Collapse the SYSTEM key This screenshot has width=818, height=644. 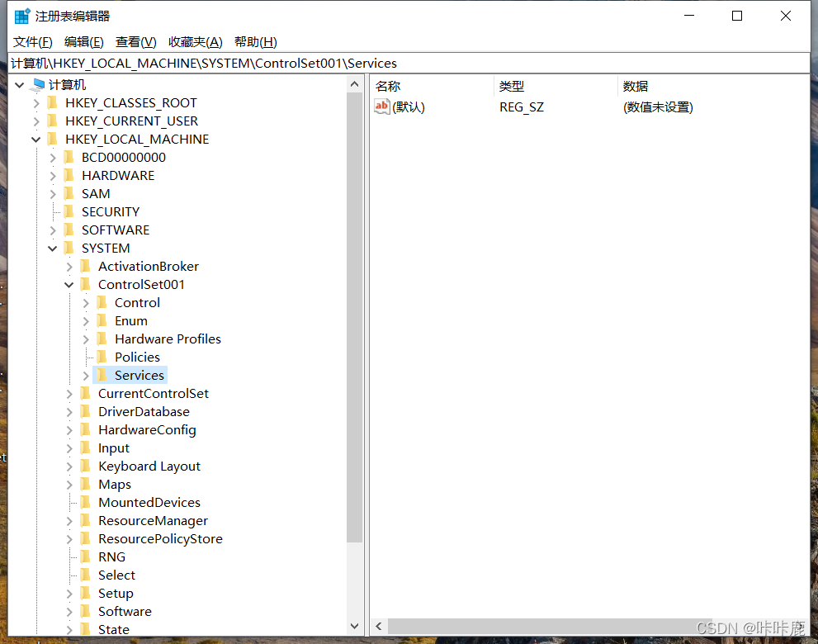(53, 249)
